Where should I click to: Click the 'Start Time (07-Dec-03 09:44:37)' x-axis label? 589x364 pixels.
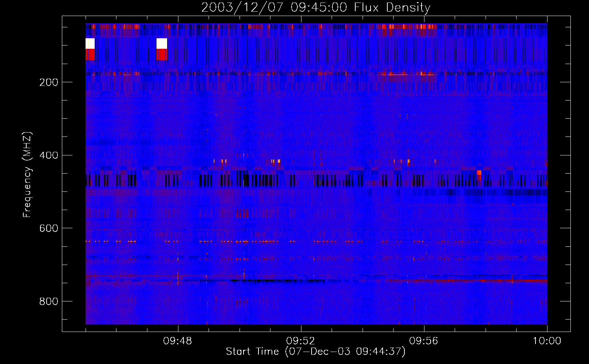(x=316, y=352)
